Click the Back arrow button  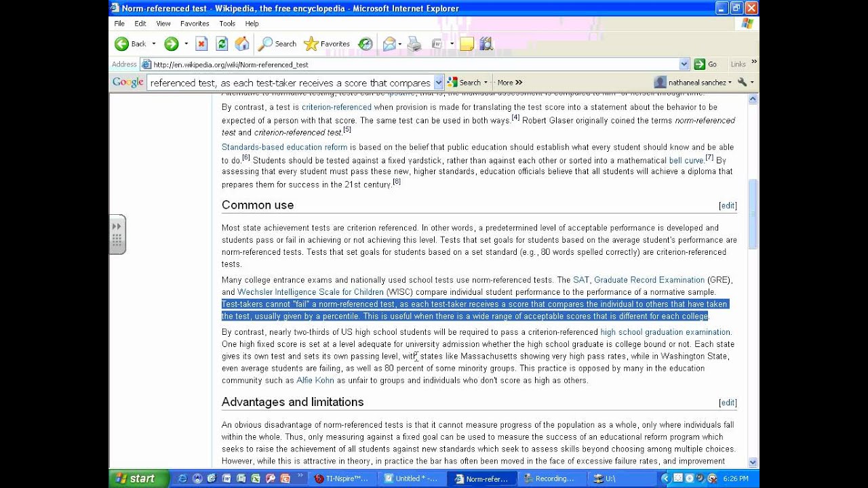(130, 44)
